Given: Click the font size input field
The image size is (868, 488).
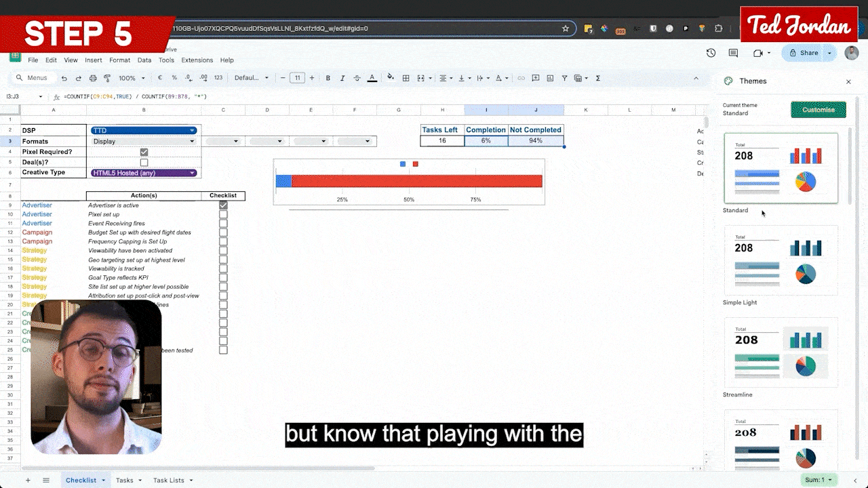Looking at the screenshot, I should [x=297, y=78].
